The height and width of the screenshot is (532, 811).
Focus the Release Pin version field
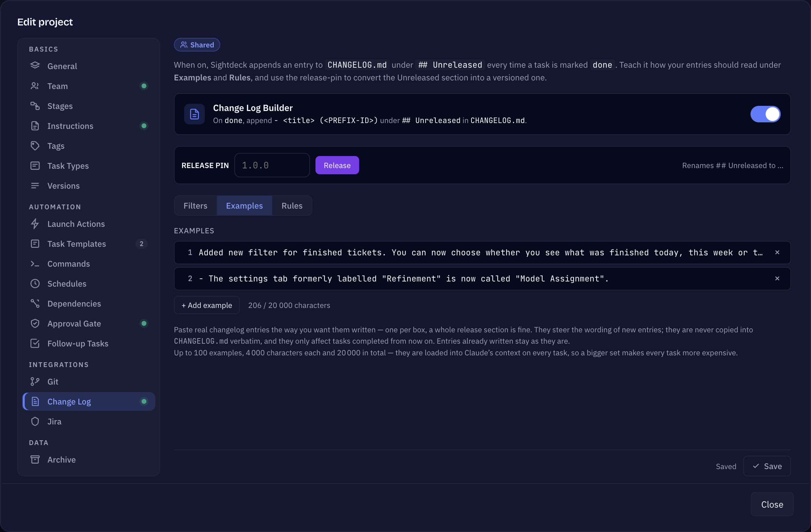tap(272, 165)
